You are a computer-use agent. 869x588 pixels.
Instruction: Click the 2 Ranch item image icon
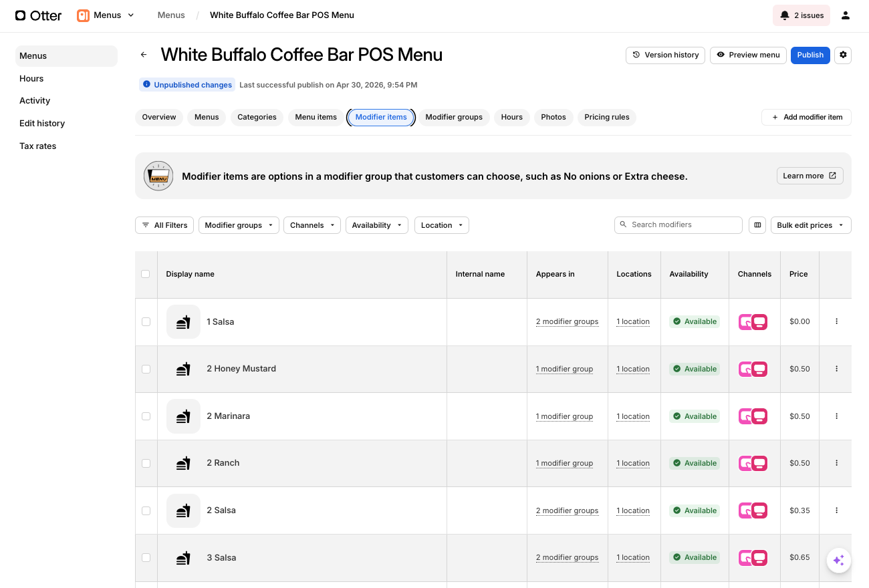tap(183, 463)
